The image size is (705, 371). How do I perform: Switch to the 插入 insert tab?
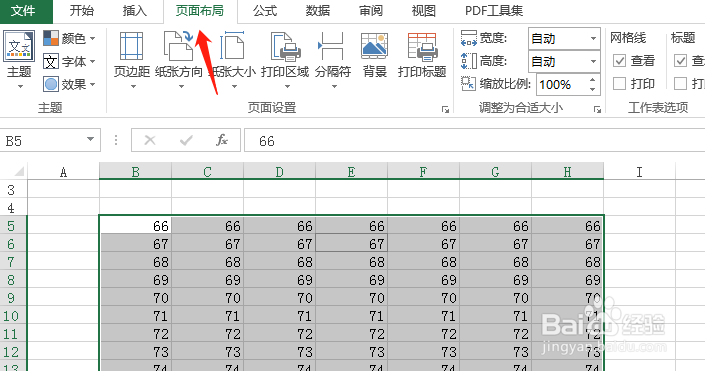(x=135, y=10)
